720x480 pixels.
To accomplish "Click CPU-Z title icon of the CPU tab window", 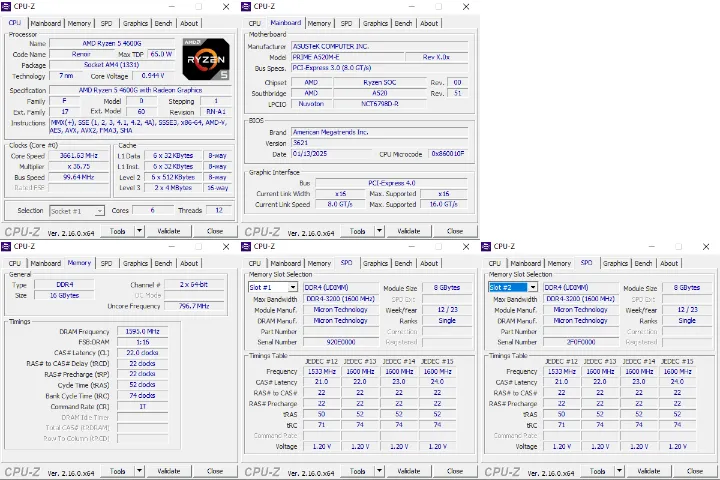I will pos(7,6).
